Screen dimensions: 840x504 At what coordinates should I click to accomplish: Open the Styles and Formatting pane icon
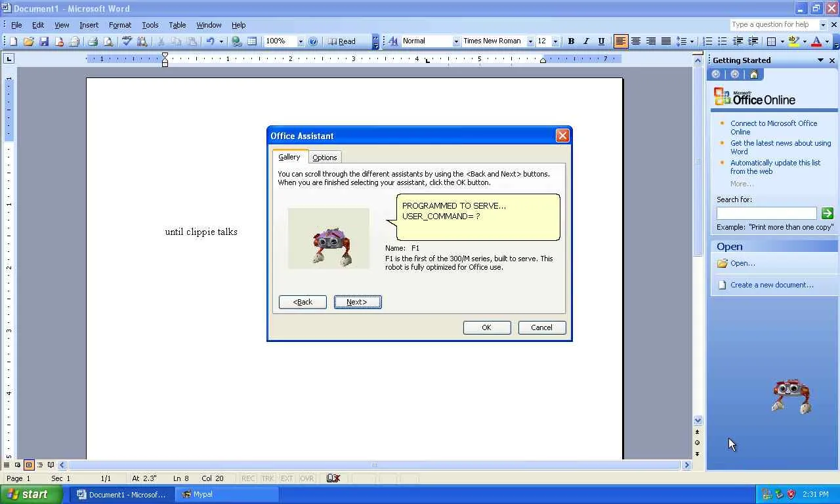[393, 41]
